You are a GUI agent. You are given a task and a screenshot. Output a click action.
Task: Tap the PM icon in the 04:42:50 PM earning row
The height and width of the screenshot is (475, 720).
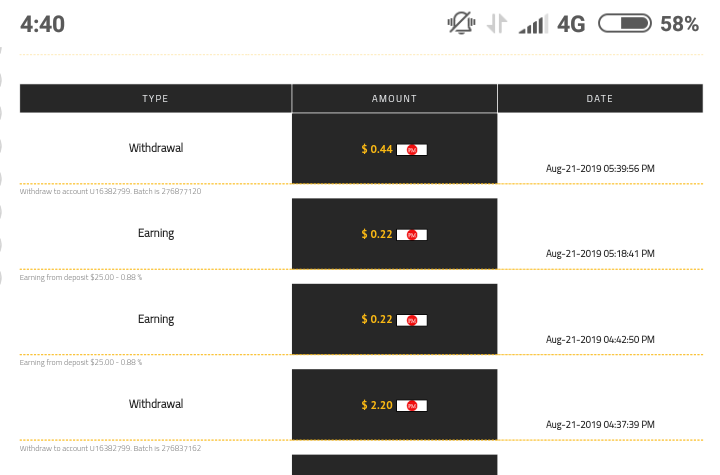tap(412, 320)
